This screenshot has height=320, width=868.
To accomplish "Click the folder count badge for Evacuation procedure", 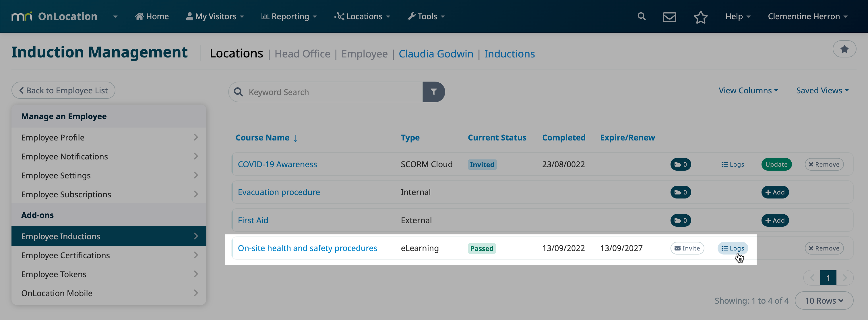I will (680, 192).
